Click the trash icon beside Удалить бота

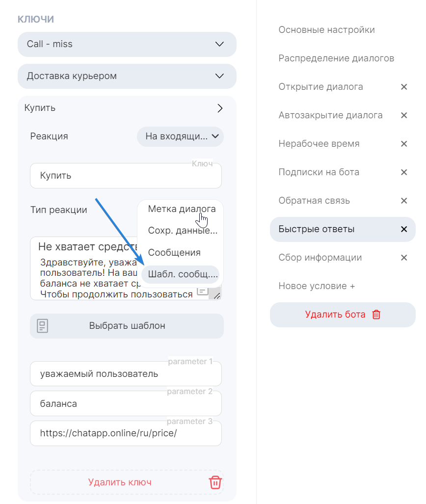[x=376, y=315]
